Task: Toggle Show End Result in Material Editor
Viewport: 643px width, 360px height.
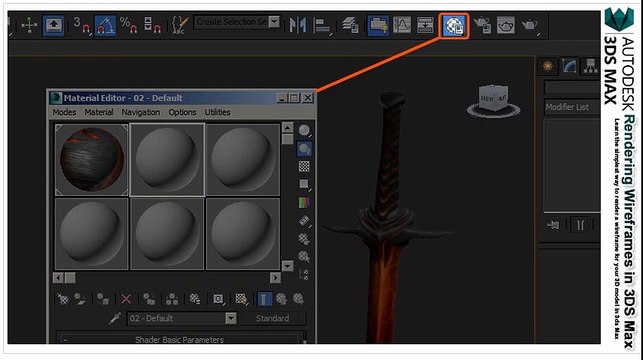Action: pyautogui.click(x=264, y=299)
